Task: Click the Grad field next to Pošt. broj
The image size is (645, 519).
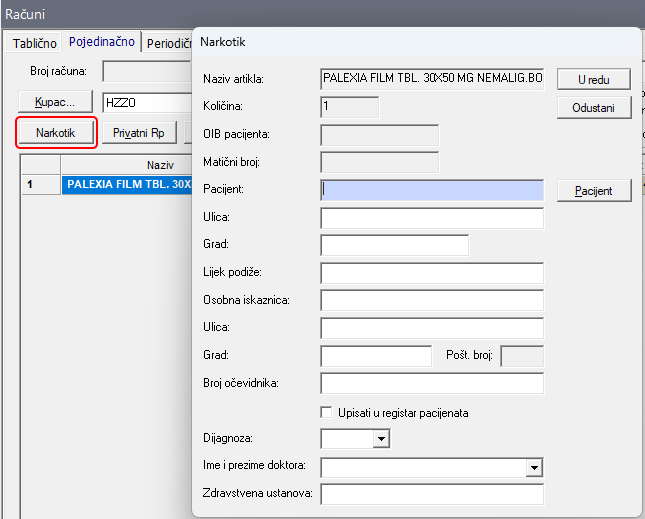Action: click(376, 356)
